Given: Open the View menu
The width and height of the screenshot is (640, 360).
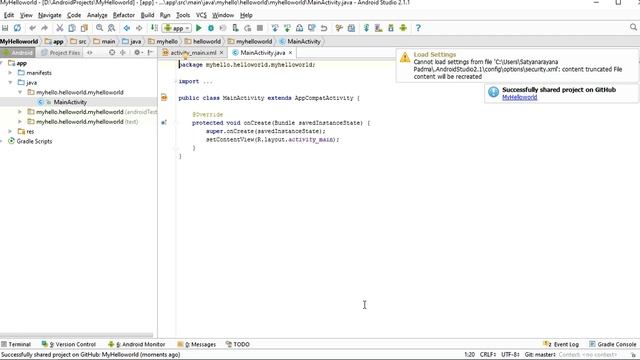Looking at the screenshot, I should pyautogui.click(x=26, y=15).
